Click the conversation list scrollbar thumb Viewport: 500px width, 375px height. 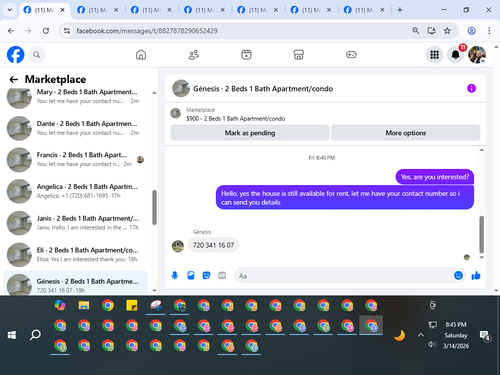(x=154, y=207)
